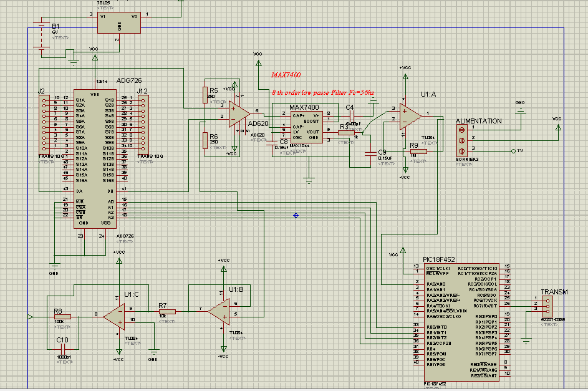Click the RB0/INT0 pin label on PIC
This screenshot has width=588, height=391.
click(x=437, y=327)
